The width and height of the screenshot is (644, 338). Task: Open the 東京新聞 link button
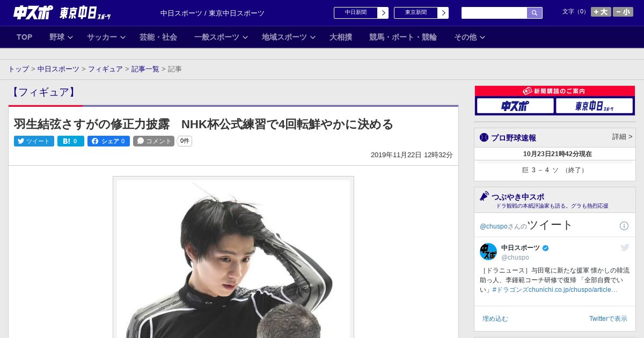[416, 13]
